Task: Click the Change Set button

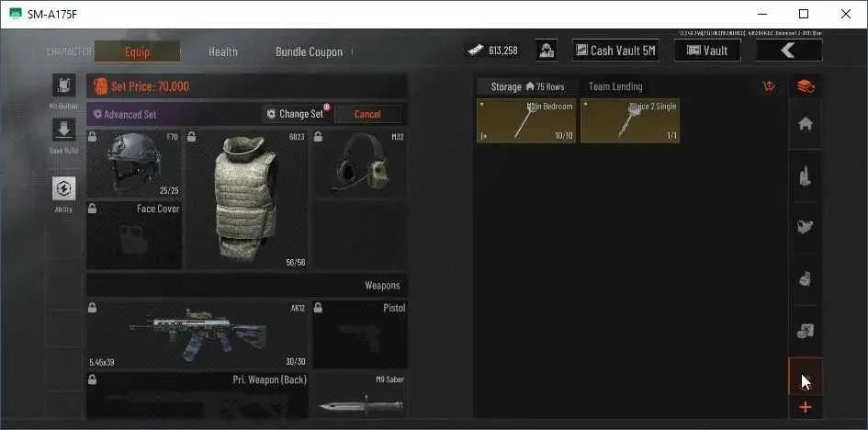Action: pos(295,114)
